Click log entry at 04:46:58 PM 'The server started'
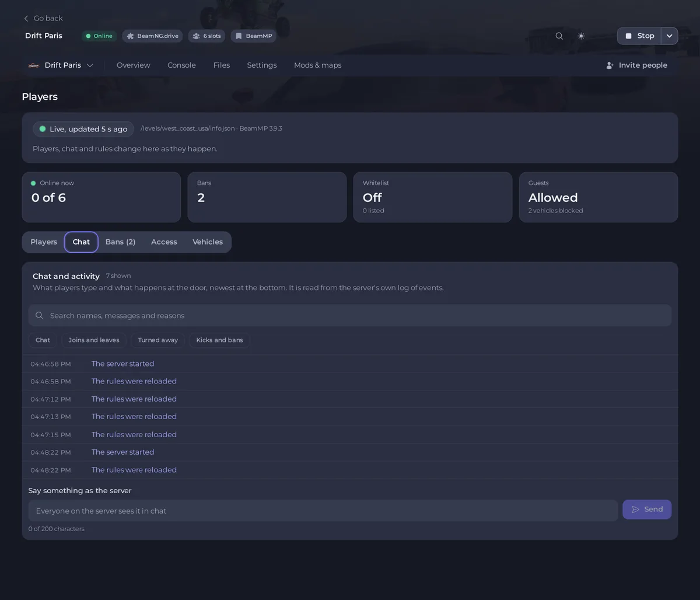This screenshot has height=600, width=700. [x=350, y=364]
